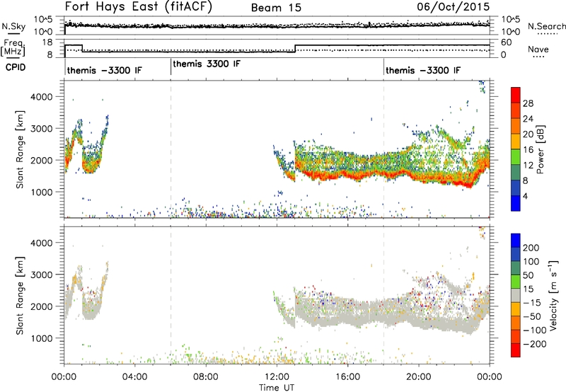
Task: Click the blue bottom segment of Power colorbar
Action: (x=516, y=203)
